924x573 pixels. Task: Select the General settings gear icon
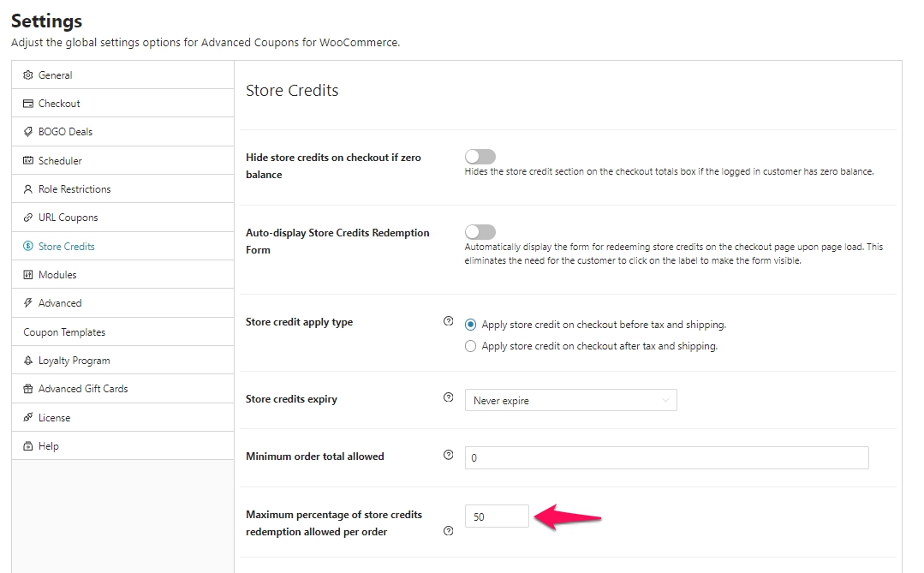pyautogui.click(x=27, y=75)
